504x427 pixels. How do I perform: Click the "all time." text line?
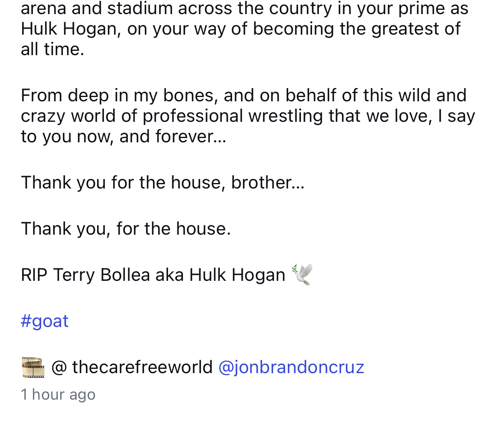(x=52, y=50)
